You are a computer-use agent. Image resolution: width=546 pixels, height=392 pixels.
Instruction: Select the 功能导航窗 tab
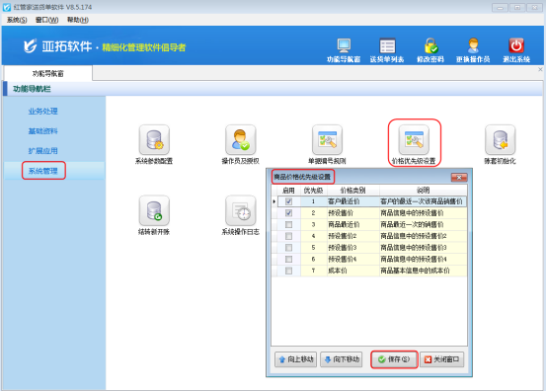click(48, 73)
